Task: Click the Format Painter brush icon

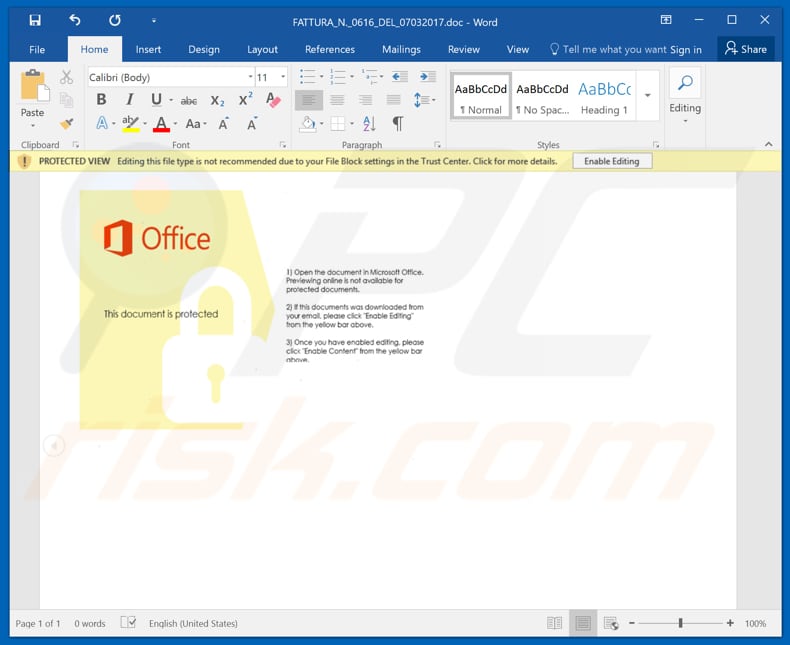Action: pyautogui.click(x=67, y=123)
